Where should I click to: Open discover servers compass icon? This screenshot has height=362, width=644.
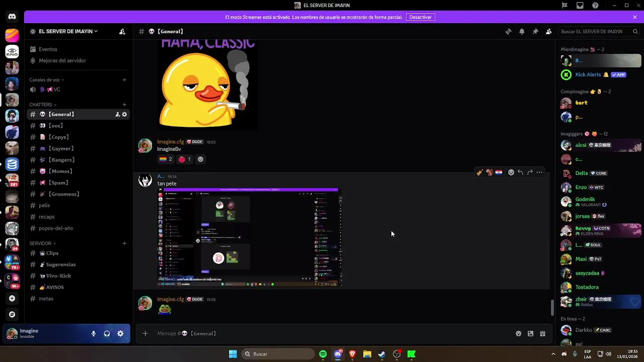click(12, 314)
